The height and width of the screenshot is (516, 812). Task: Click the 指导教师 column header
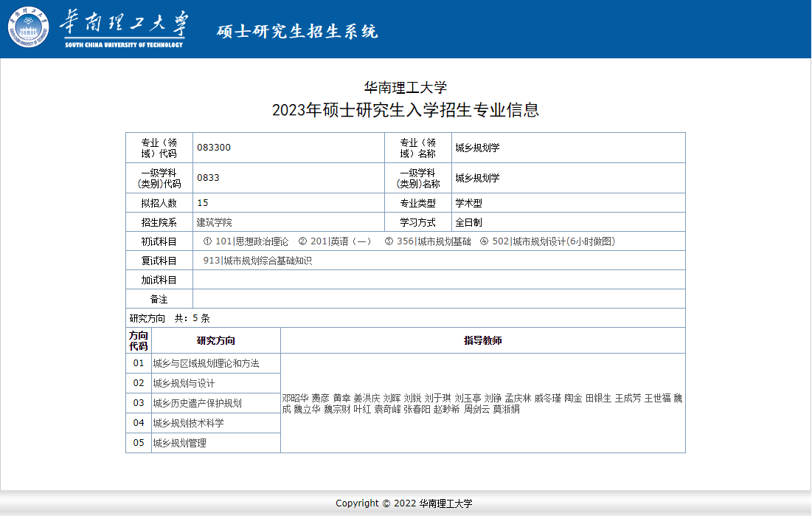(482, 341)
